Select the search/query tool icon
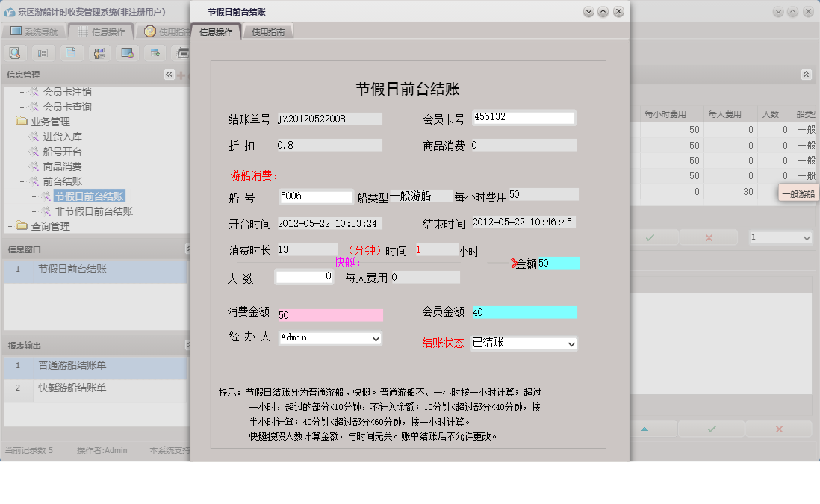This screenshot has width=820, height=504. (15, 52)
